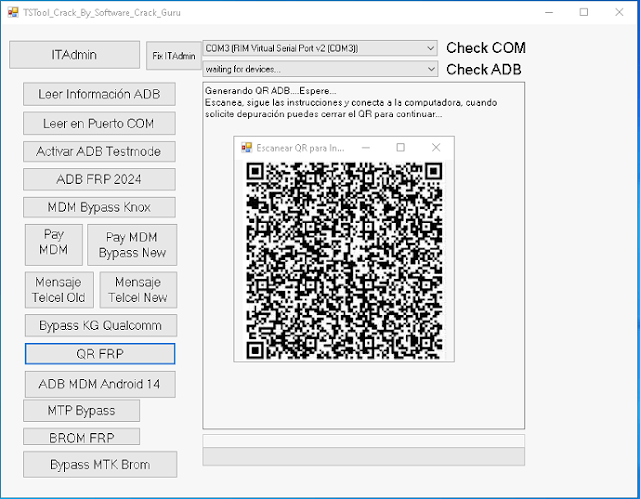Screen dimensions: 640x499
Task: Click Pay MDM Bypass New button
Action: (132, 245)
